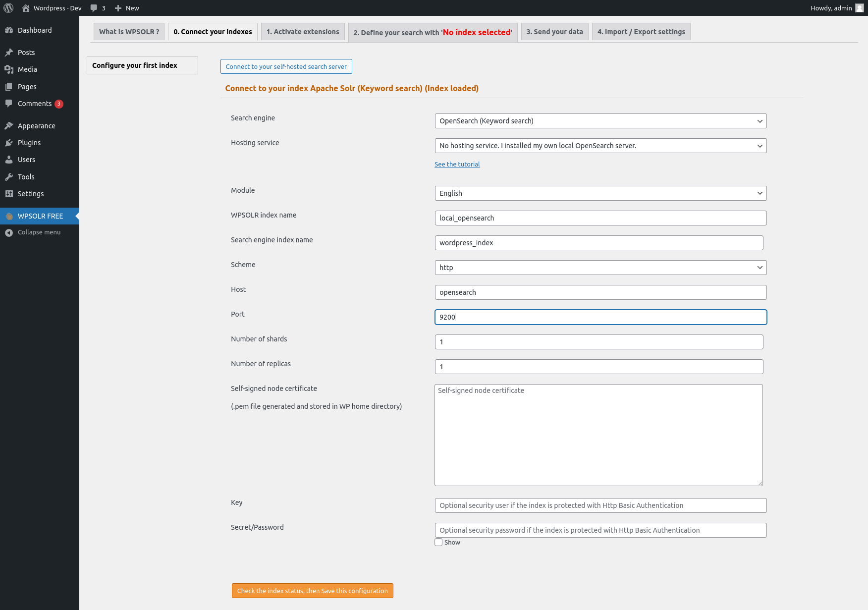Open Settings in sidebar
Screen dimensions: 868x610
click(40, 194)
